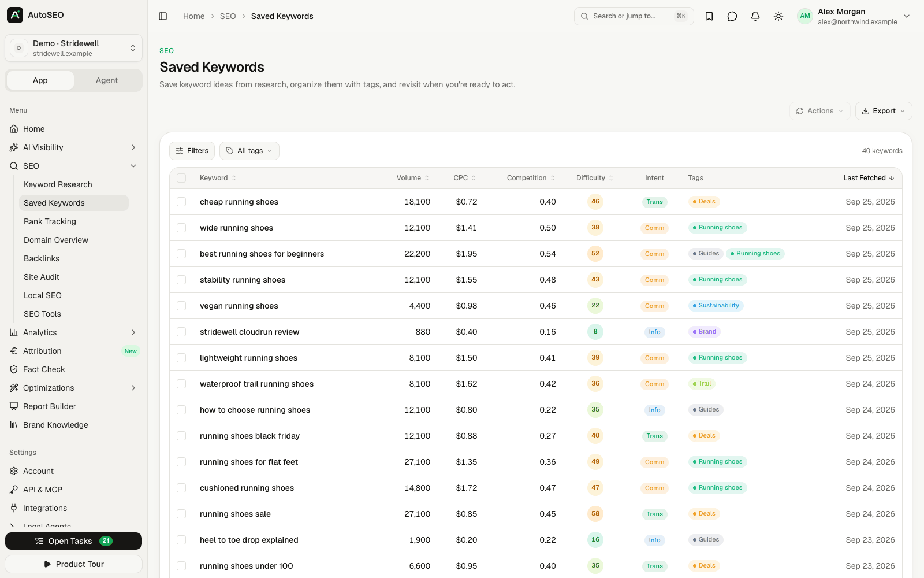This screenshot has width=924, height=578.
Task: Sort table by Volume column
Action: 413,178
